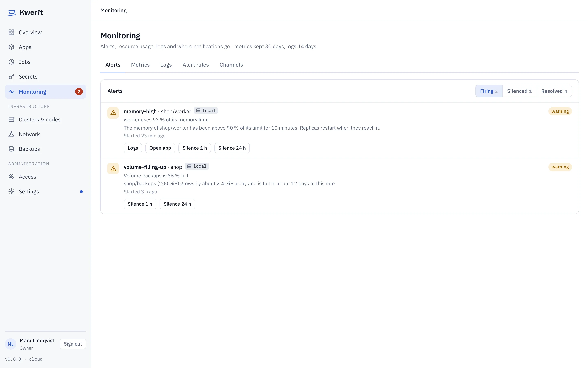
Task: Click the Monitoring breadcrumb in header
Action: click(114, 10)
